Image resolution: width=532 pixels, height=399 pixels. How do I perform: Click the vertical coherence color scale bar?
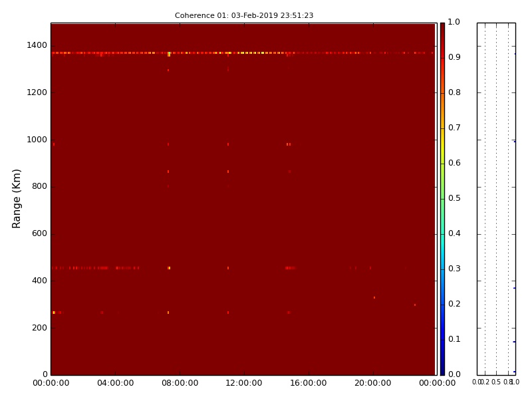442,199
